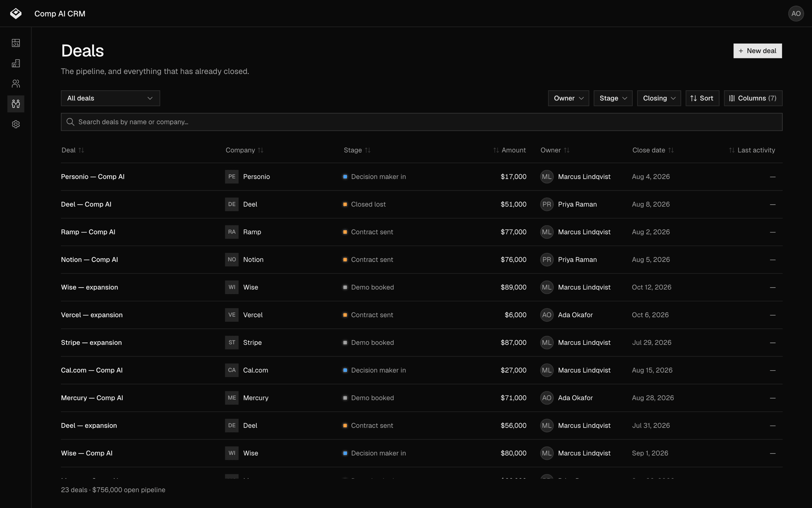Click the Demo booked stage in the Mercury row
The height and width of the screenshot is (508, 812).
(368, 398)
